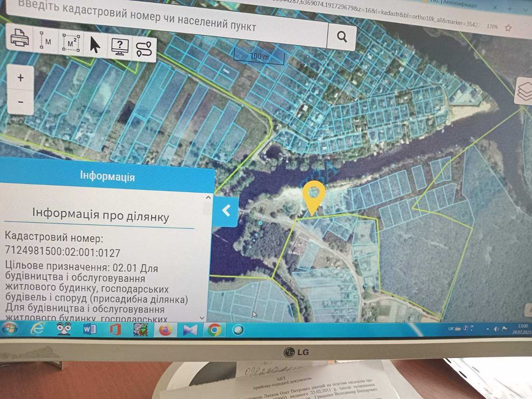Focus the cadastral number search field
Viewport: 532px width, 399px height.
[166, 21]
